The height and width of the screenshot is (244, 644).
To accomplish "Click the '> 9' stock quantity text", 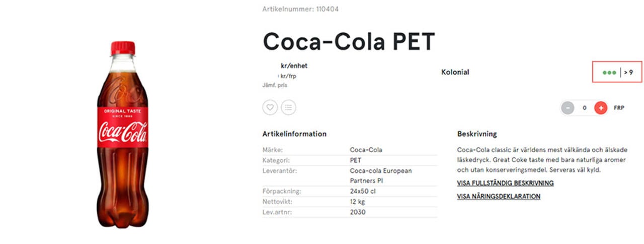I will (x=628, y=73).
